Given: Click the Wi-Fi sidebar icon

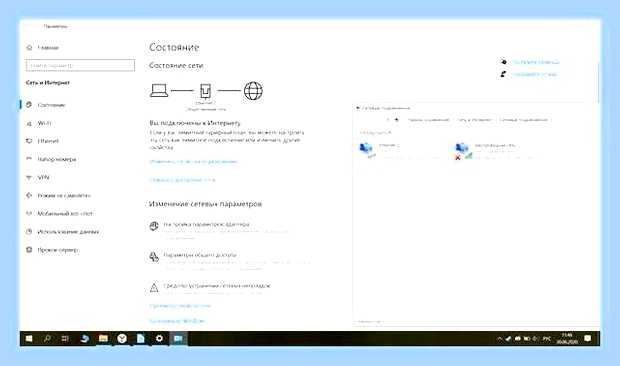Looking at the screenshot, I should pos(29,124).
